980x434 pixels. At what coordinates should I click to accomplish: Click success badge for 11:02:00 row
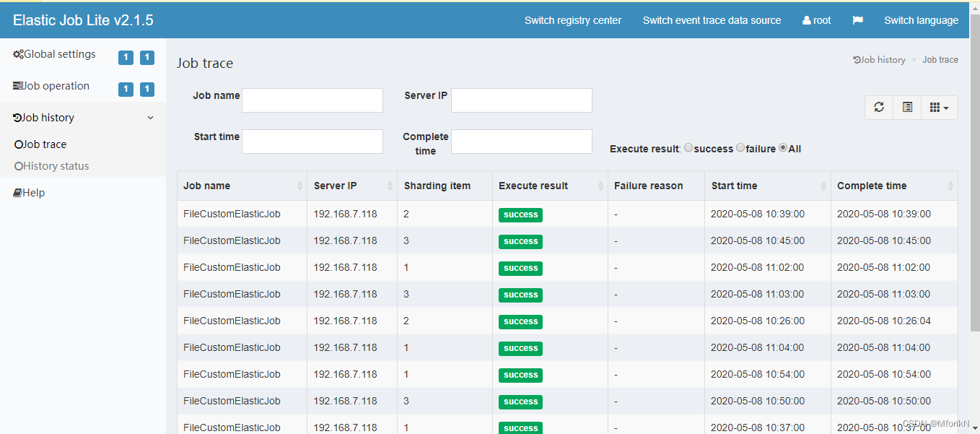520,268
